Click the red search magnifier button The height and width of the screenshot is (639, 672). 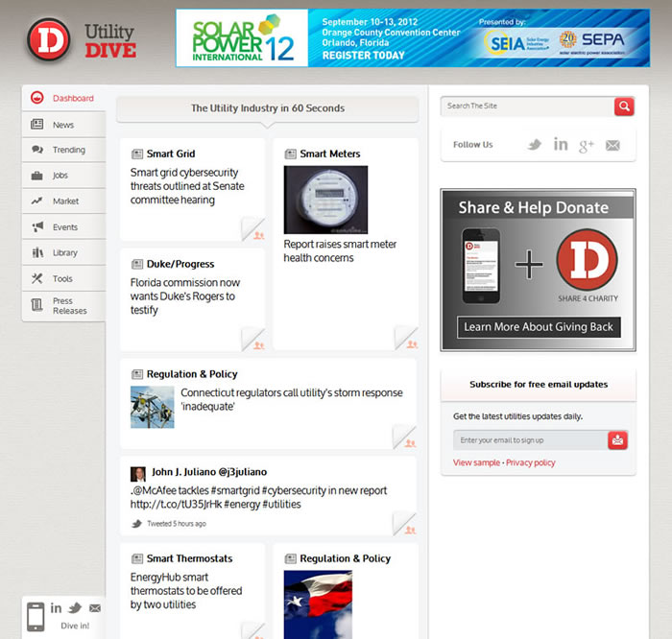pyautogui.click(x=624, y=106)
